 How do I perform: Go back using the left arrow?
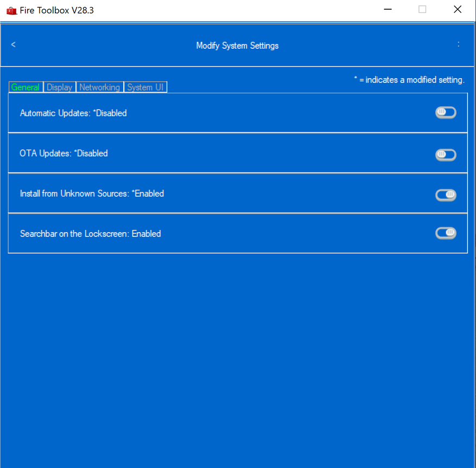[x=14, y=45]
